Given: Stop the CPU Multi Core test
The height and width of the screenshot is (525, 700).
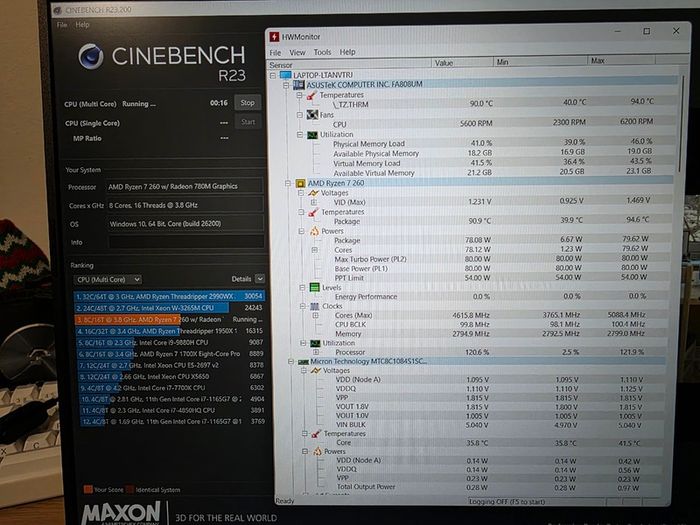Looking at the screenshot, I should pyautogui.click(x=247, y=103).
